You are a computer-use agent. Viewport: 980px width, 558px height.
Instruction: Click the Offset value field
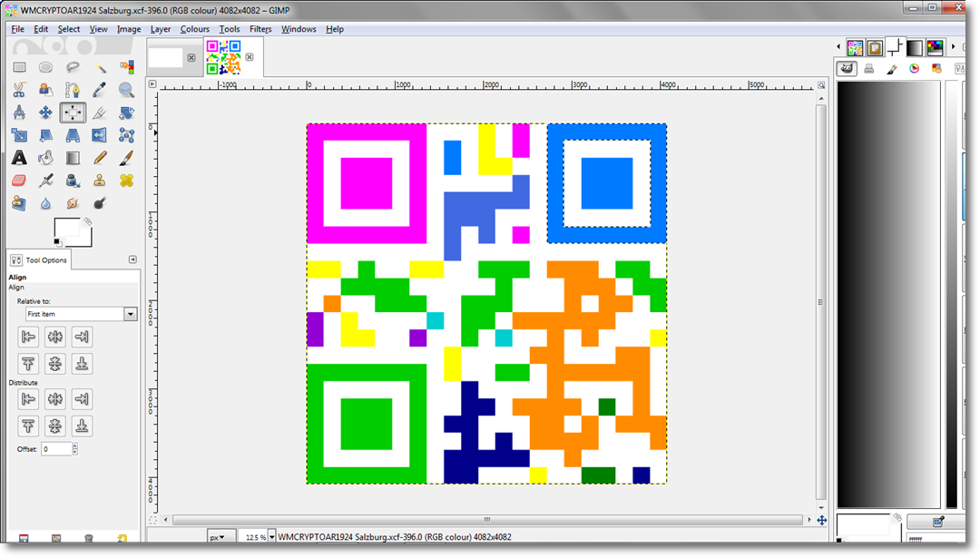coord(57,448)
